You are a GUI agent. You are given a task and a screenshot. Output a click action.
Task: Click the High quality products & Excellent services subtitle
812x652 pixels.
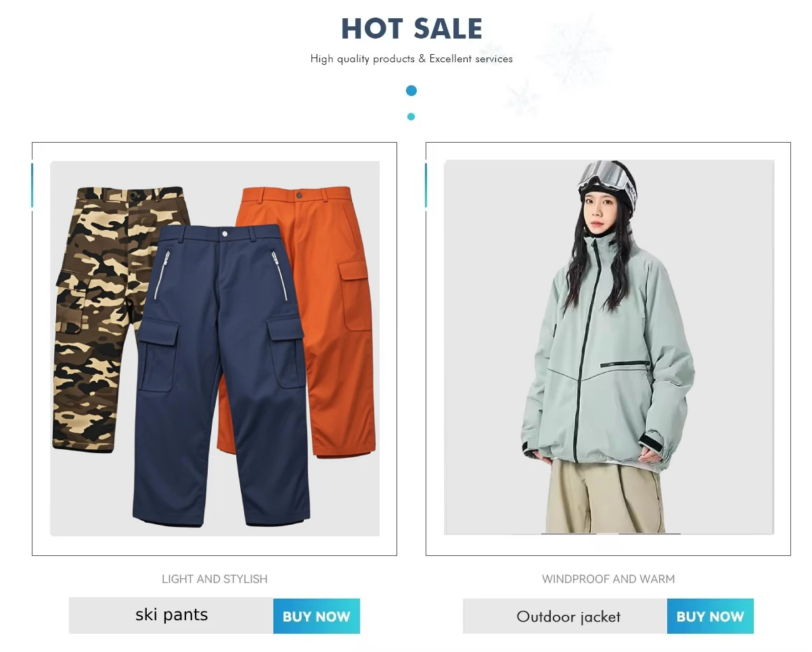click(x=411, y=59)
